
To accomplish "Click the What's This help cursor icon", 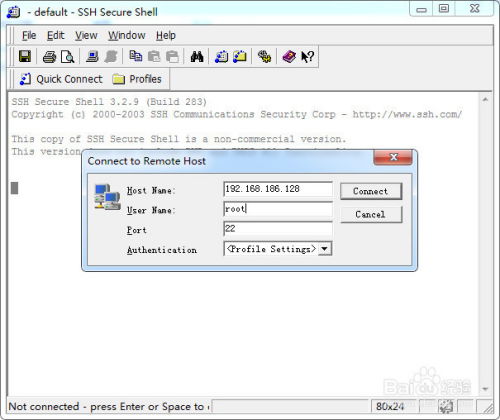I will tap(307, 57).
